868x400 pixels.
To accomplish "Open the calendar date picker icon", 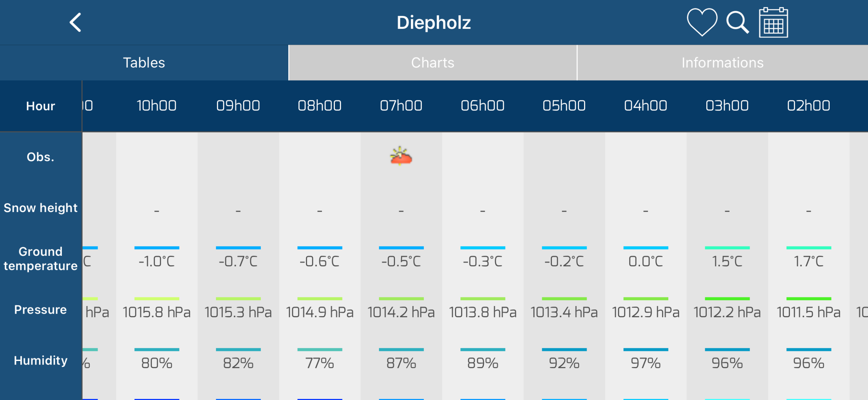I will tap(773, 22).
